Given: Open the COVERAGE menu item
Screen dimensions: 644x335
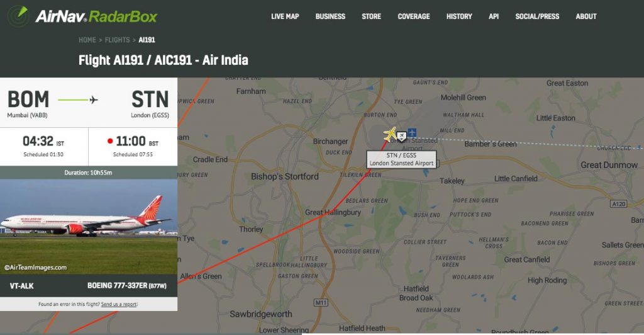Looking at the screenshot, I should tap(414, 16).
